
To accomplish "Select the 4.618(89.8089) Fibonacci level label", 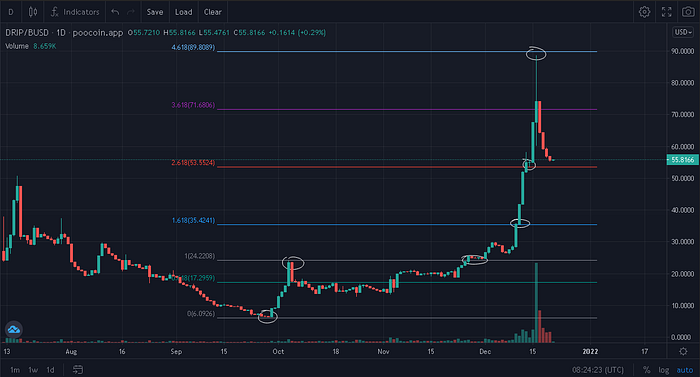I will [x=193, y=47].
